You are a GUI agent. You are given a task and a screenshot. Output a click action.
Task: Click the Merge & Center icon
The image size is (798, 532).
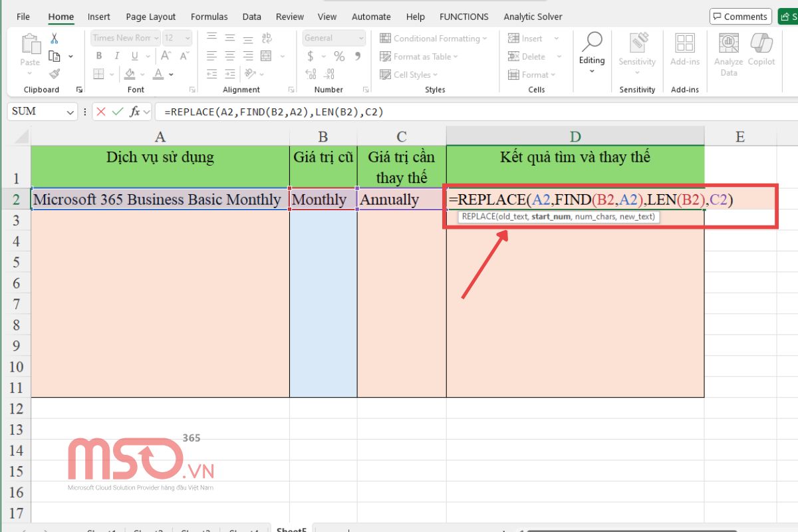click(x=267, y=56)
